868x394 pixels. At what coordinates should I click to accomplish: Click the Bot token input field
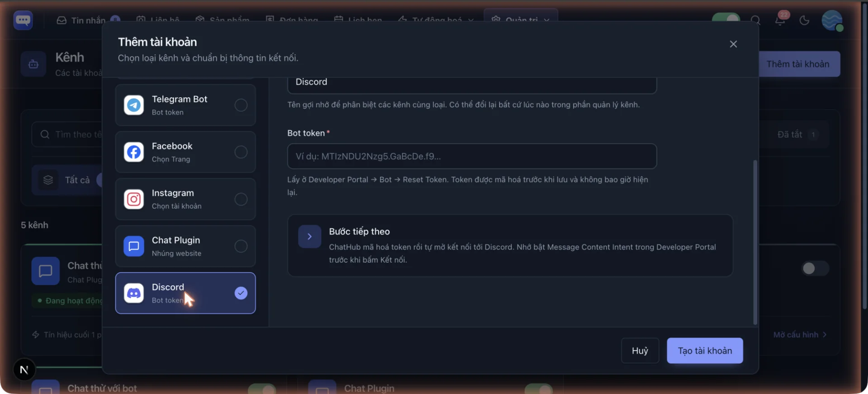click(472, 156)
